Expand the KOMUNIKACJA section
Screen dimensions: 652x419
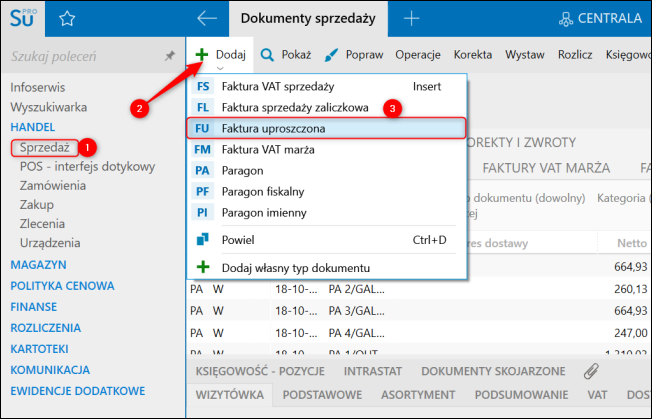point(50,370)
